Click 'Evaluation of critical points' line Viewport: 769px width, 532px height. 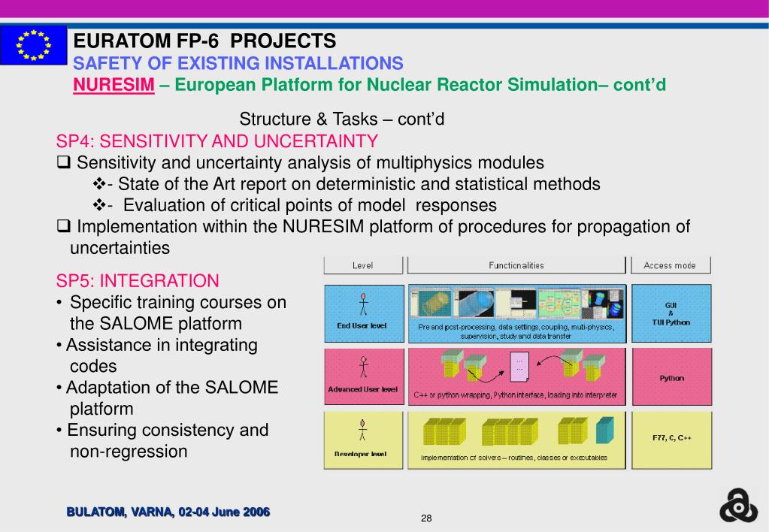coord(310,205)
